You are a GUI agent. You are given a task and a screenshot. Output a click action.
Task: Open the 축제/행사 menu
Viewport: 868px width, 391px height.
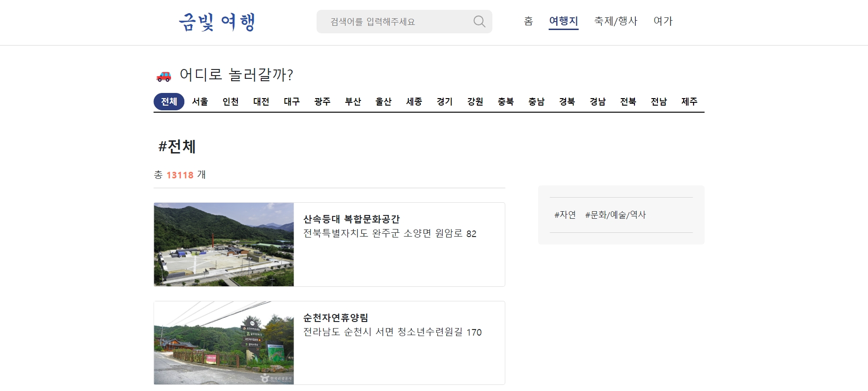tap(616, 21)
